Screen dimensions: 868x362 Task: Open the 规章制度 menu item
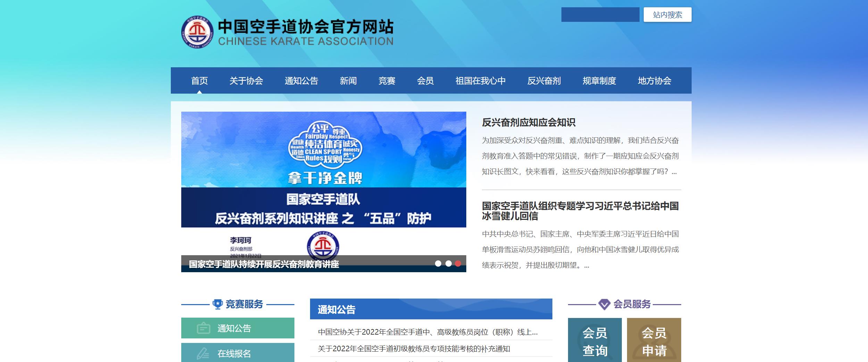[599, 81]
